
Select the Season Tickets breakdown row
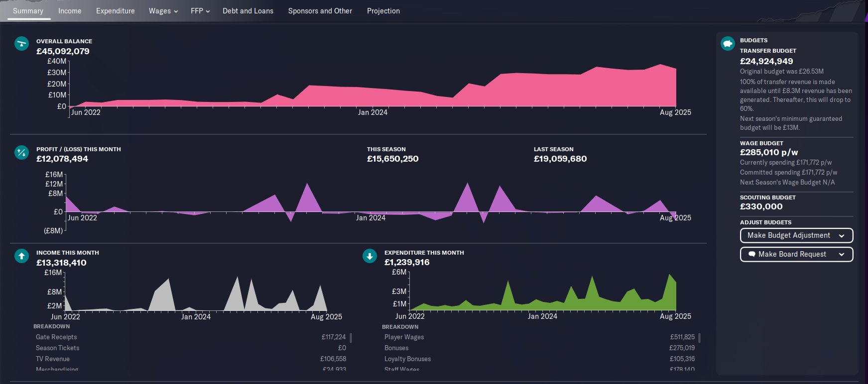tap(191, 348)
